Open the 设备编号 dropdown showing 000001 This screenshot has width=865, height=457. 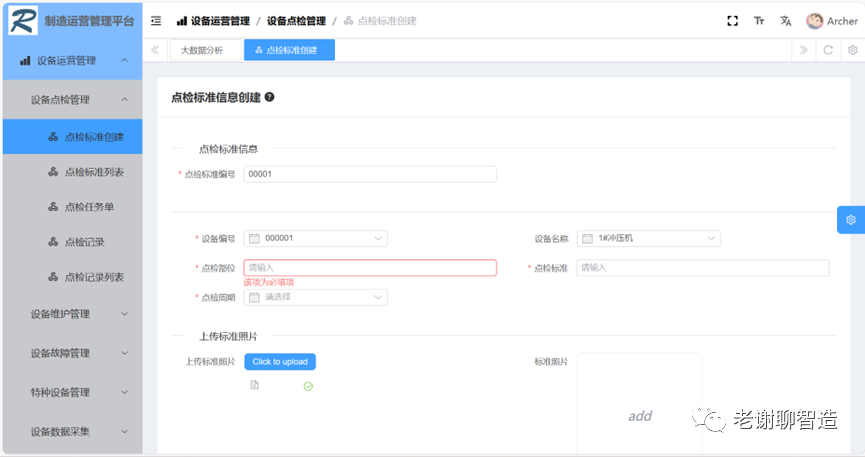[316, 238]
